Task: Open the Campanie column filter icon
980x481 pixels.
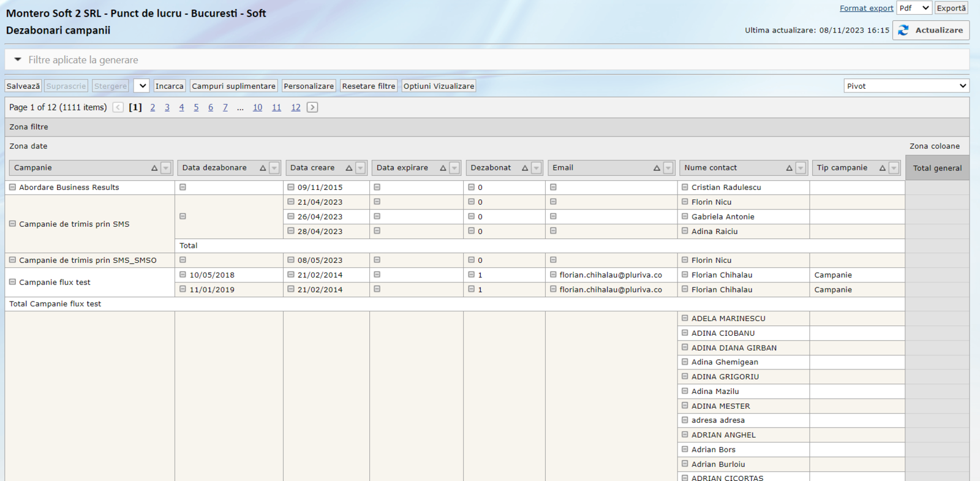Action: [x=165, y=168]
